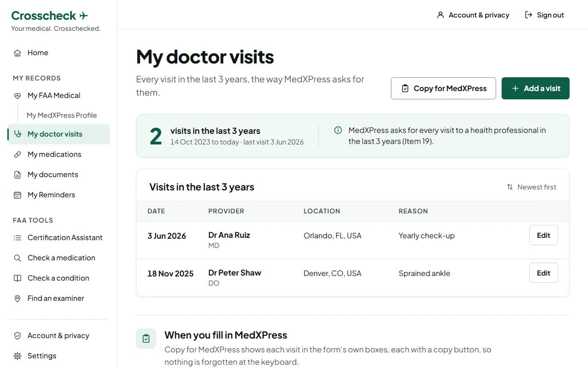Click the clipboard tile icon by When you fill in MedXPress

click(x=146, y=339)
